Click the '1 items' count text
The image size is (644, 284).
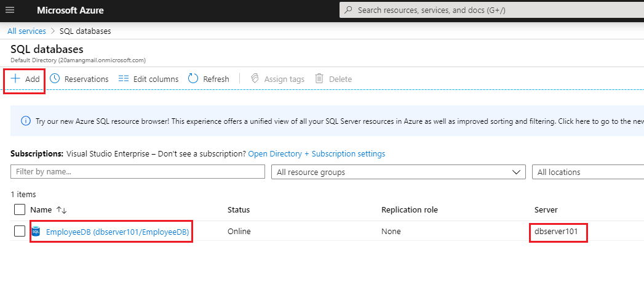point(23,194)
